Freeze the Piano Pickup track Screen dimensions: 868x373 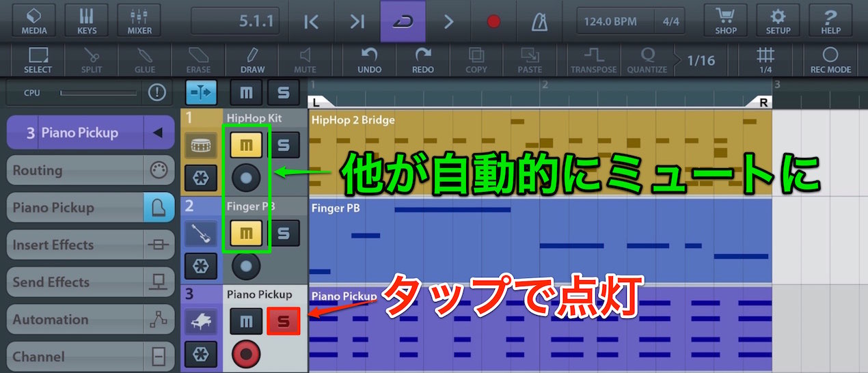pos(201,354)
